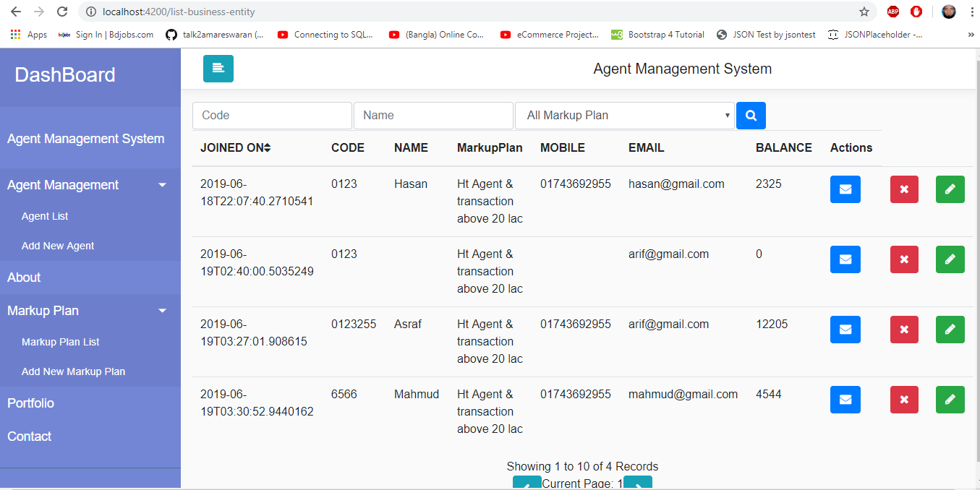Delete the Hasan agent row
The height and width of the screenshot is (490, 980).
(x=904, y=189)
